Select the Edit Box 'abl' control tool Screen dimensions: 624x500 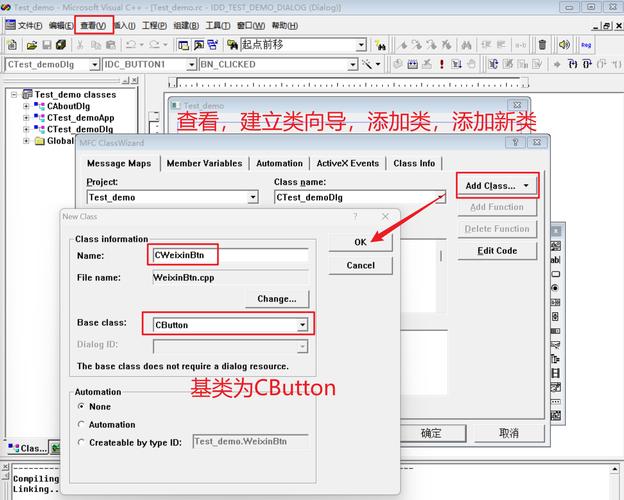556,260
